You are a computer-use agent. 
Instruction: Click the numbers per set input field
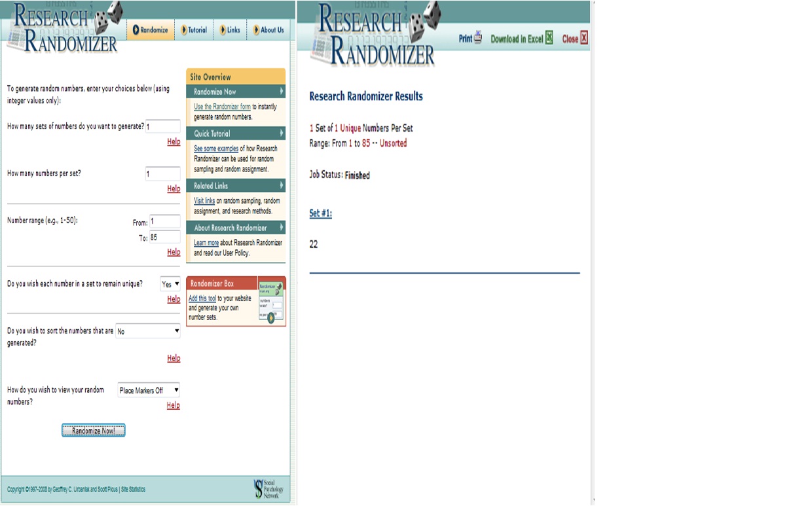pos(162,173)
